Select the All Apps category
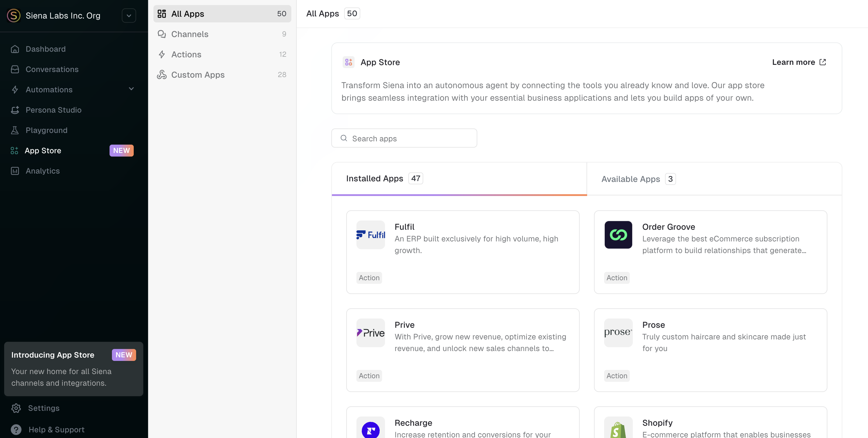Image resolution: width=868 pixels, height=438 pixels. tap(222, 13)
